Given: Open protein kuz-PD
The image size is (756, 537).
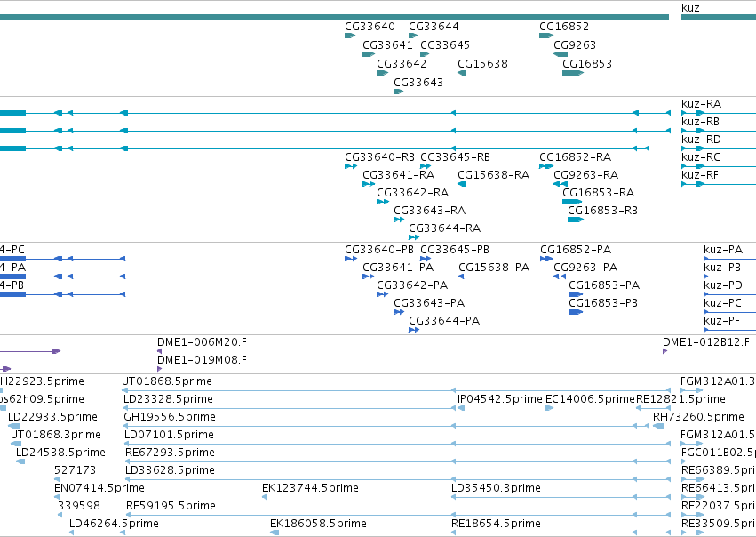Looking at the screenshot, I should coord(723,285).
